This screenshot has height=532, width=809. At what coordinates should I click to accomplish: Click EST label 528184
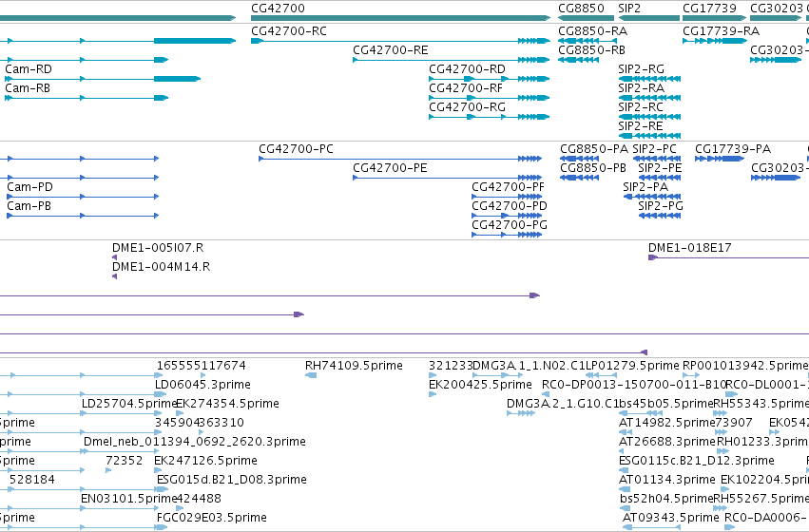click(x=32, y=480)
